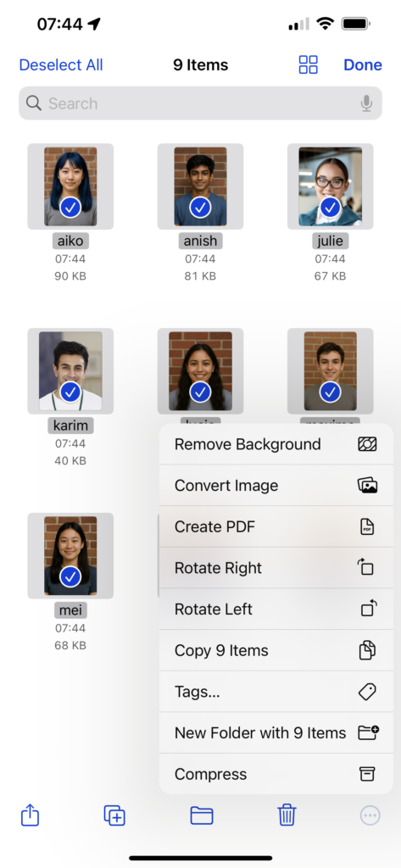Tap the julie file name
The width and height of the screenshot is (401, 868).
coord(331,241)
